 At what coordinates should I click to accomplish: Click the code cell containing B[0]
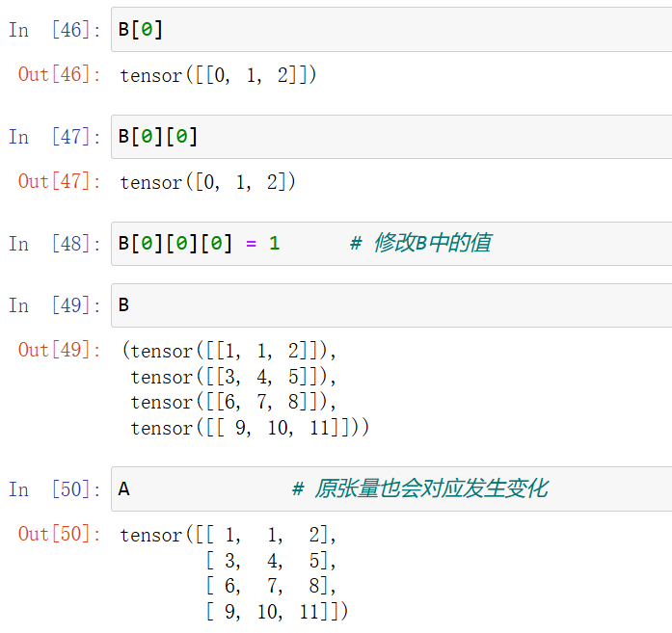pos(391,30)
